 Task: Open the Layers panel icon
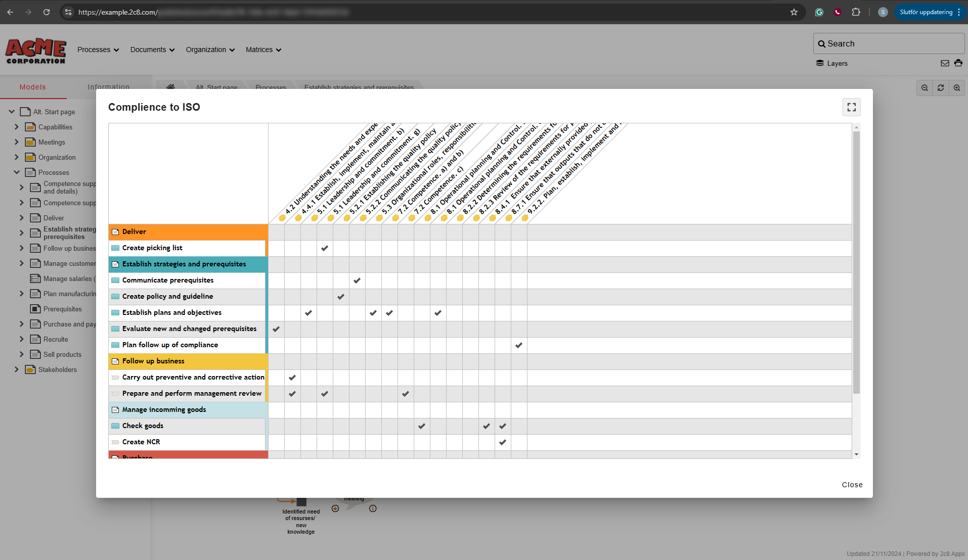820,63
